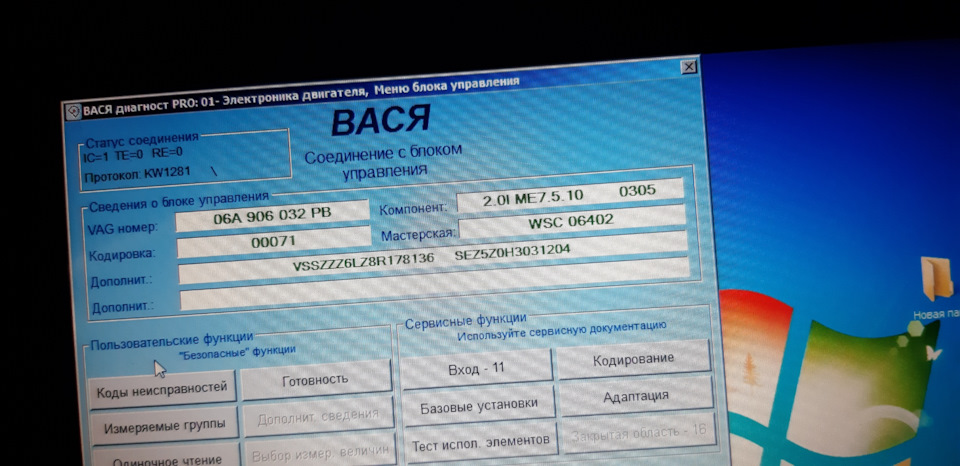
Task: Click the ВАСЯ диагност title bar icon
Action: pyautogui.click(x=73, y=112)
